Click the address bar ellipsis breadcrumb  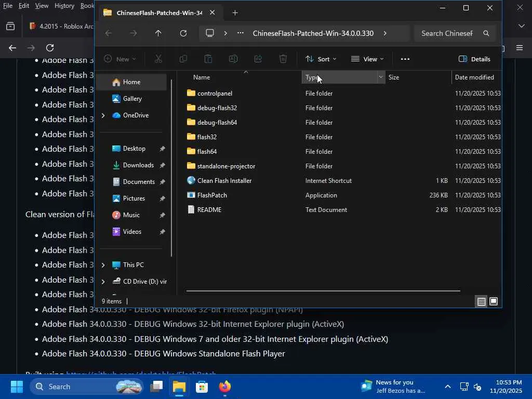240,33
